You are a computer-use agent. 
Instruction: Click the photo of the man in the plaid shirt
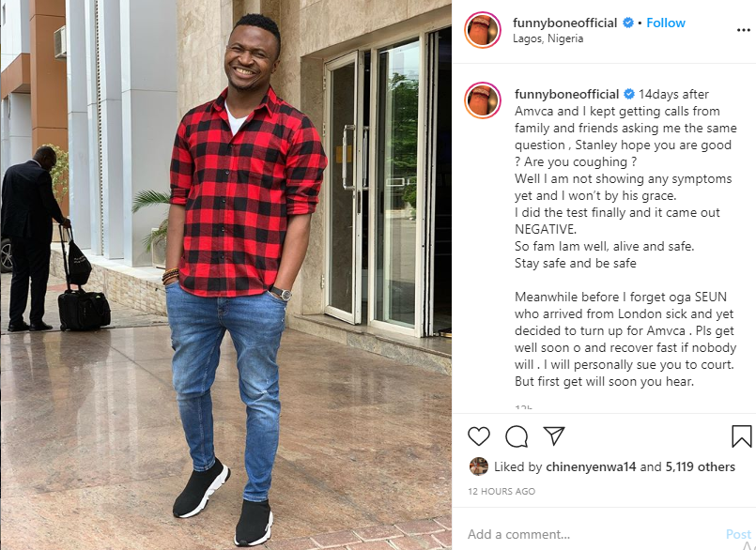(x=225, y=275)
